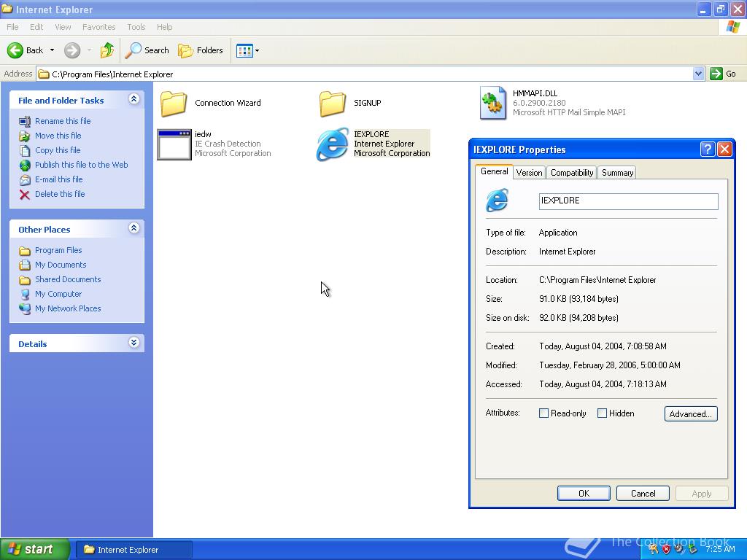Click the Cancel button in Properties
747x560 pixels.
[x=643, y=494]
